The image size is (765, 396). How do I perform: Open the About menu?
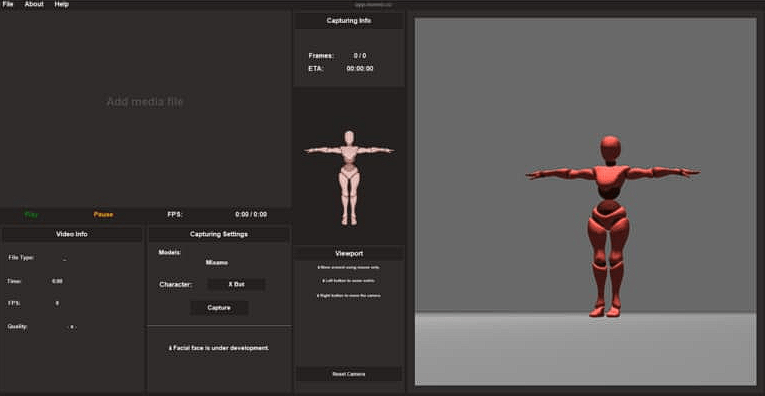(34, 4)
